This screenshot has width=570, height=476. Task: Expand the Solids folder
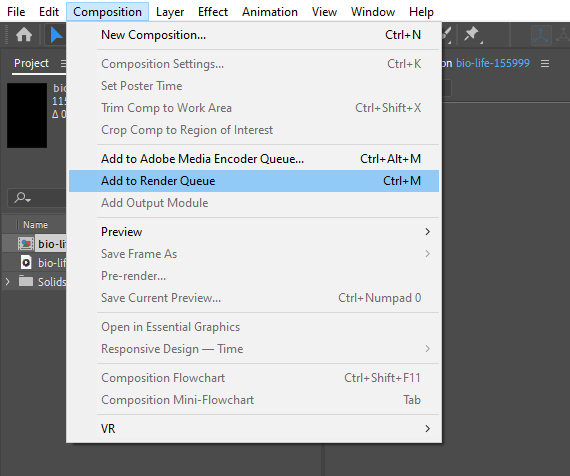coord(8,281)
